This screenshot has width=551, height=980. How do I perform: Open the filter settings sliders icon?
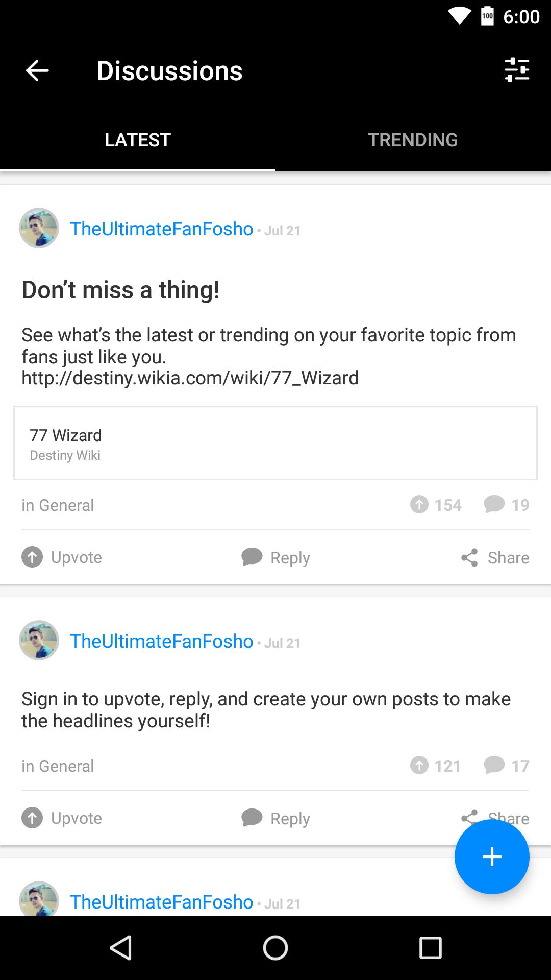click(517, 70)
